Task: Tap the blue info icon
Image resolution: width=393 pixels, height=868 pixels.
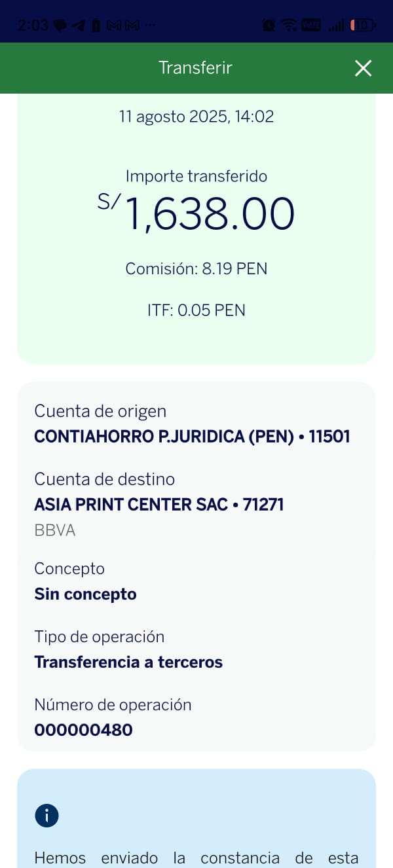Action: (47, 816)
